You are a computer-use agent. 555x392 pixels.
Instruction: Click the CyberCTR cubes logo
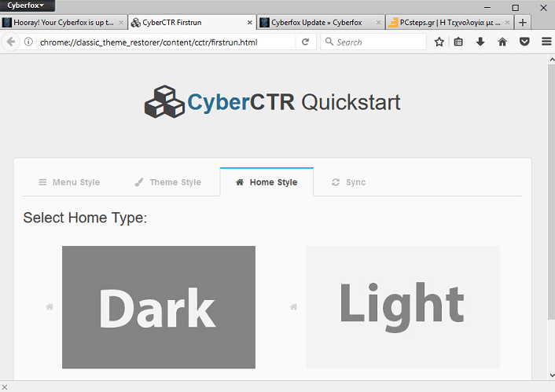click(164, 102)
